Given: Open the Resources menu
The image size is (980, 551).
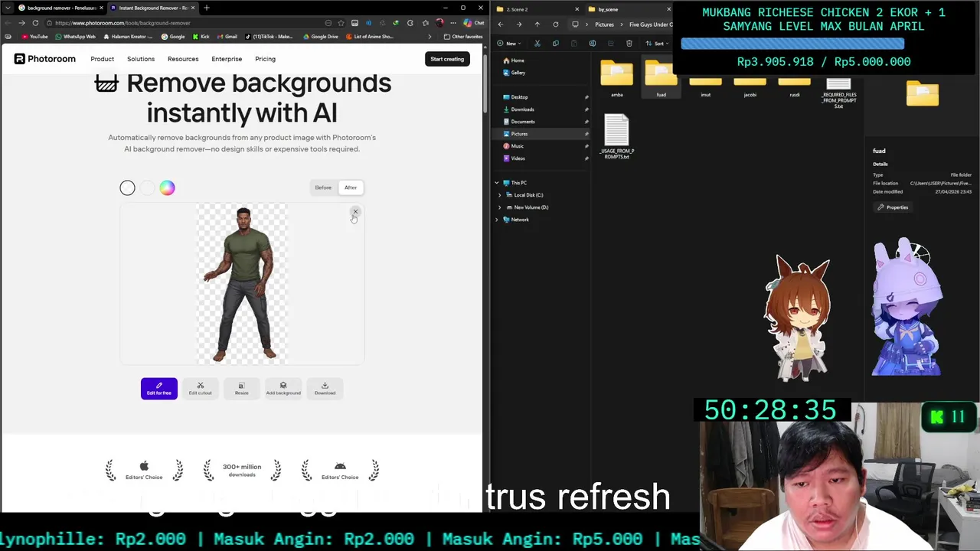Looking at the screenshot, I should click(x=183, y=59).
